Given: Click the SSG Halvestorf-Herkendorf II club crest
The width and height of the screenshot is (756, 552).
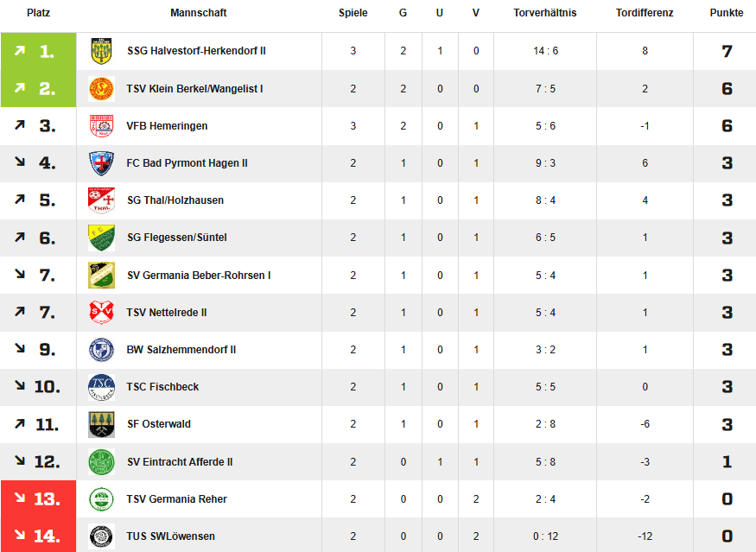Looking at the screenshot, I should pos(101,51).
